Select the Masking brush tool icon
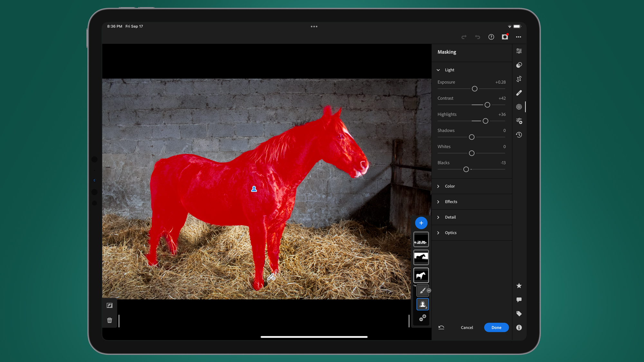This screenshot has width=644, height=362. point(421,290)
